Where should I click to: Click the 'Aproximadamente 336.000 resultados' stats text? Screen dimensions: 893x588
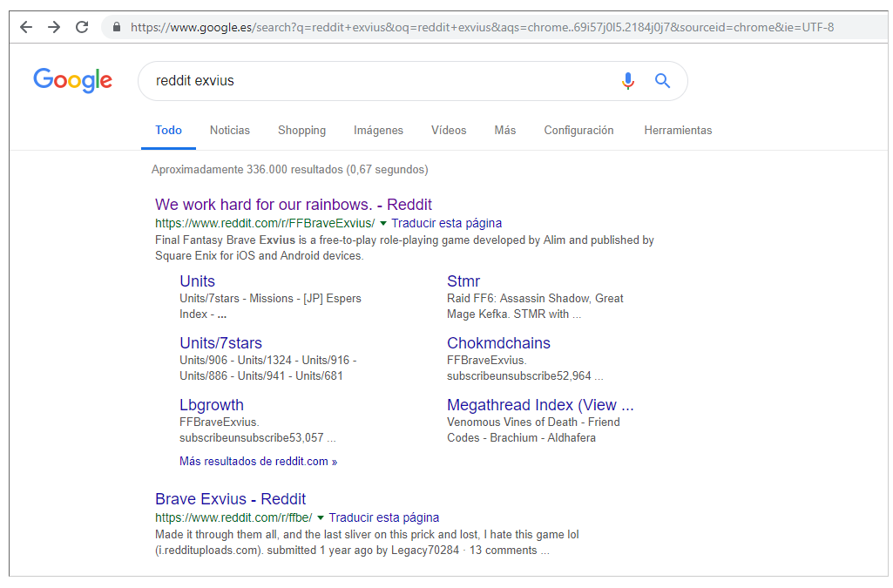289,170
